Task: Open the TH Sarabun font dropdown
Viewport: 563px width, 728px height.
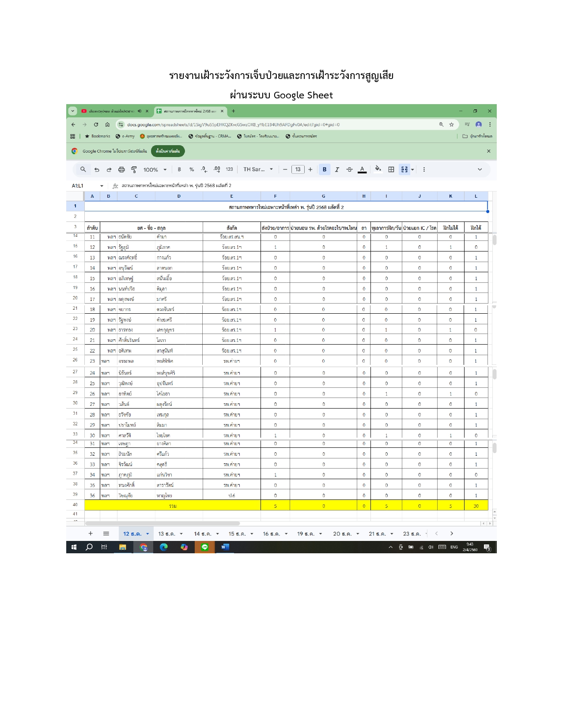Action: [258, 169]
